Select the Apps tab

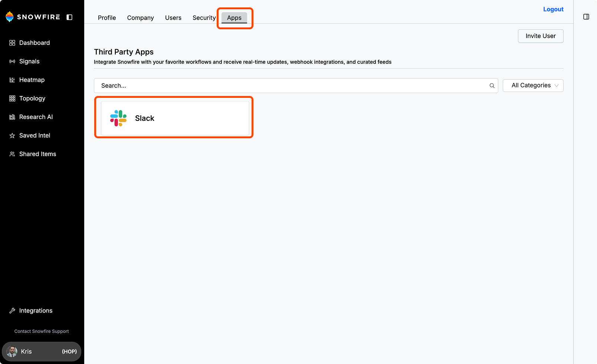234,18
